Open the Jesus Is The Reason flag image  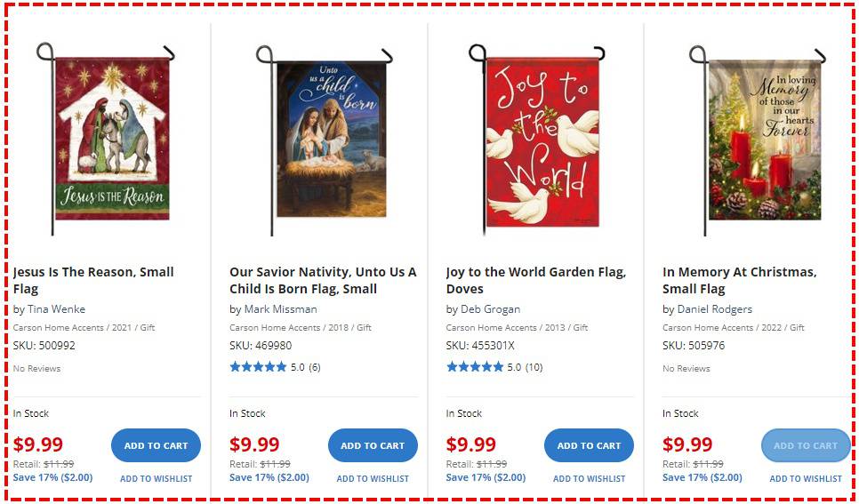[x=111, y=138]
